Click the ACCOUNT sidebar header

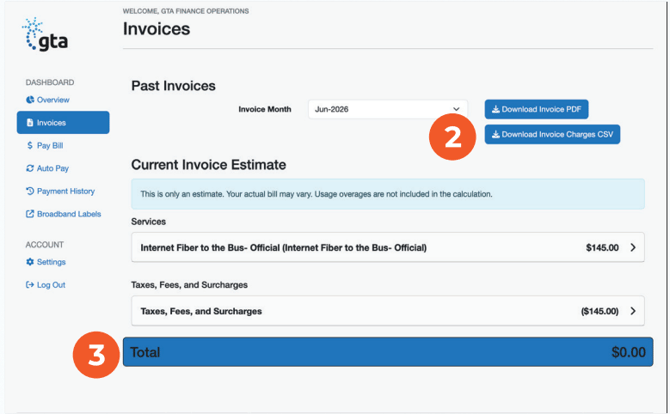(44, 245)
